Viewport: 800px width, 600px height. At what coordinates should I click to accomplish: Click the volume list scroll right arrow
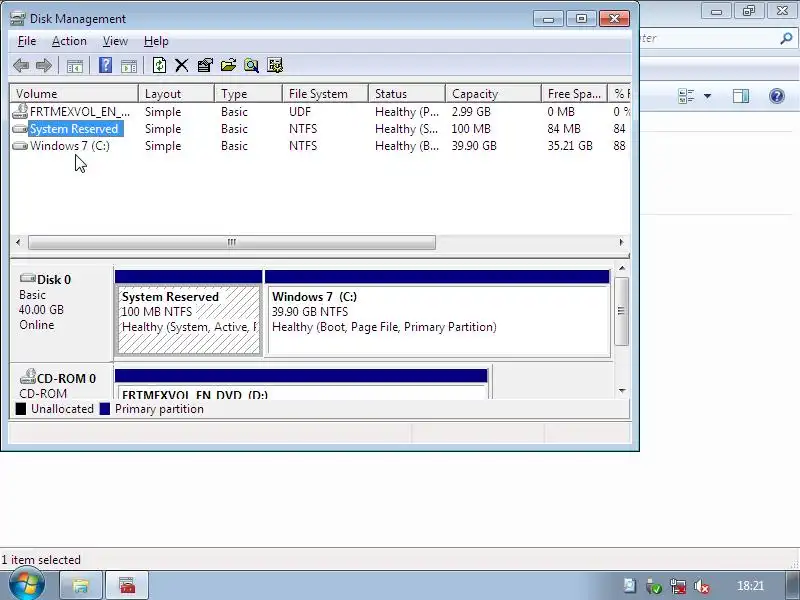coord(621,242)
